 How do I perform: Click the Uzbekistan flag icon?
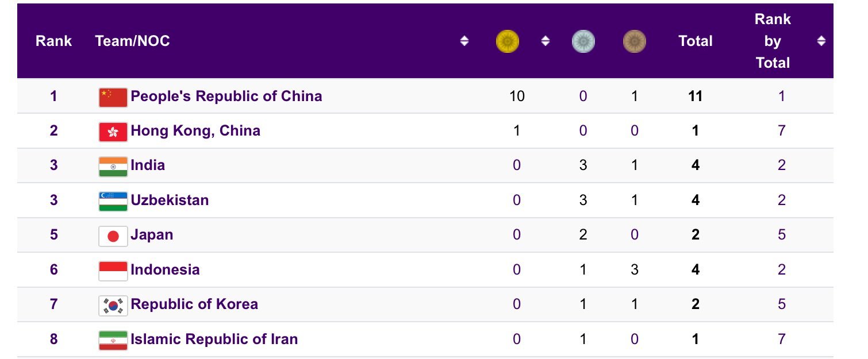click(x=113, y=201)
